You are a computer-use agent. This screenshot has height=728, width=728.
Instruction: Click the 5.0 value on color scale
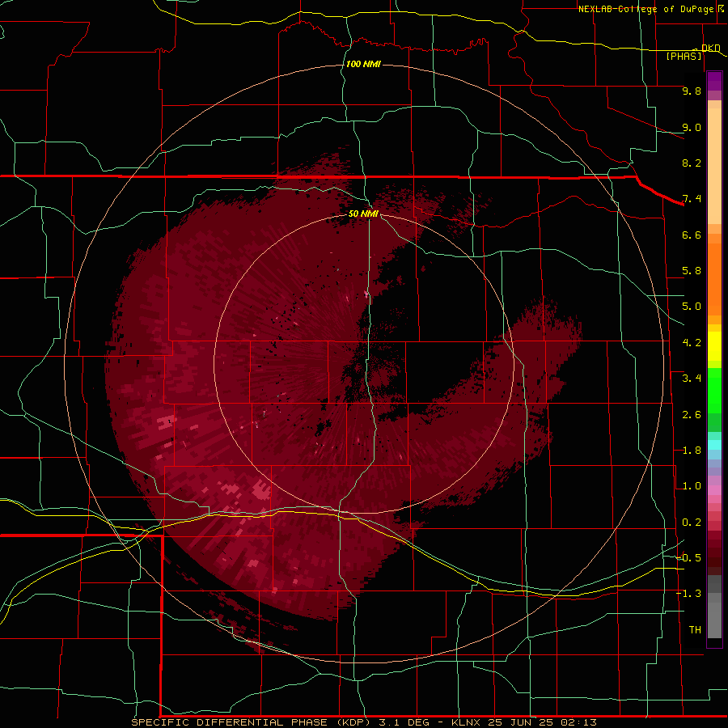tap(692, 307)
